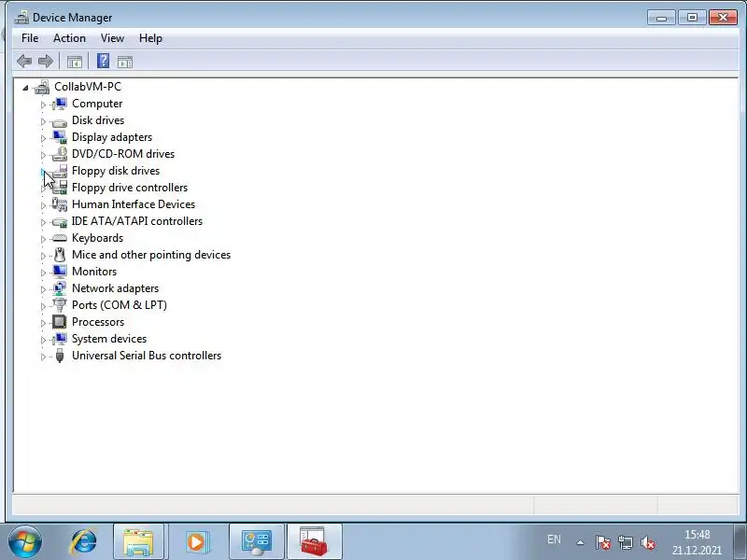Click the Mice and other pointing devices icon
This screenshot has width=747, height=560.
tap(60, 255)
